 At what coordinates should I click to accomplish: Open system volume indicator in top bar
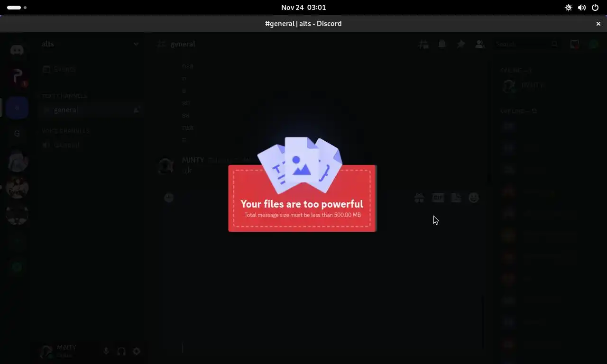click(x=582, y=8)
